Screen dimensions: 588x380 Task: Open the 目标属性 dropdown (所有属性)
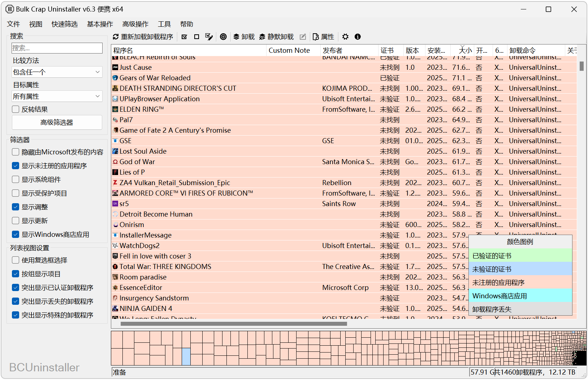click(x=57, y=96)
